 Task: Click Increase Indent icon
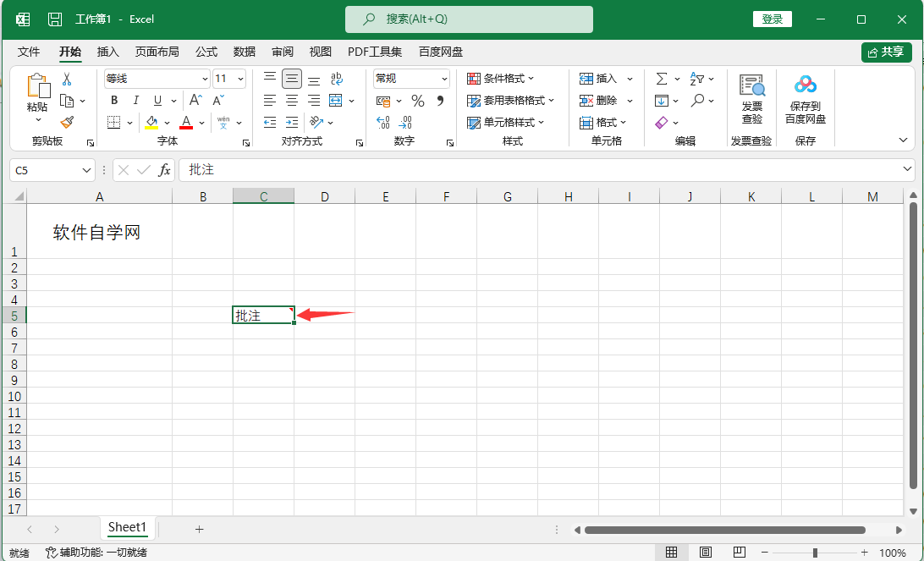[x=292, y=122]
